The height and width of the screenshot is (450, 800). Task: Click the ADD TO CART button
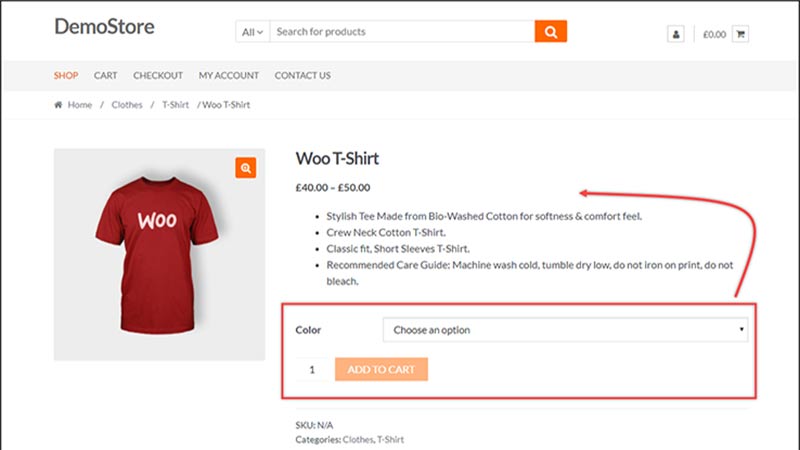click(x=381, y=369)
